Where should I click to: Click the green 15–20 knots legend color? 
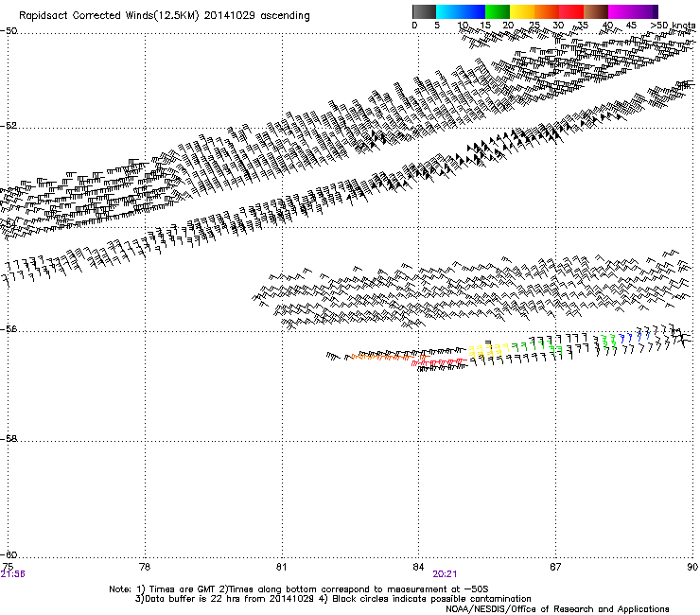pos(498,11)
